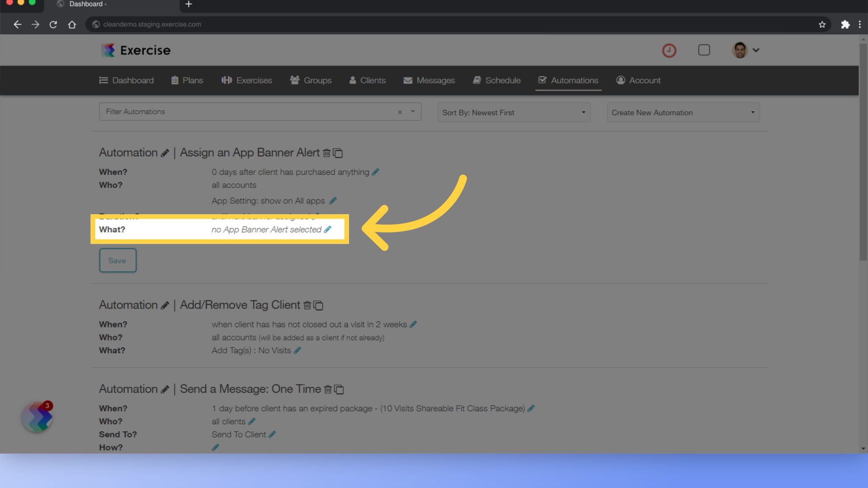Click the user profile avatar in top right
Viewport: 868px width, 488px height.
tap(741, 50)
